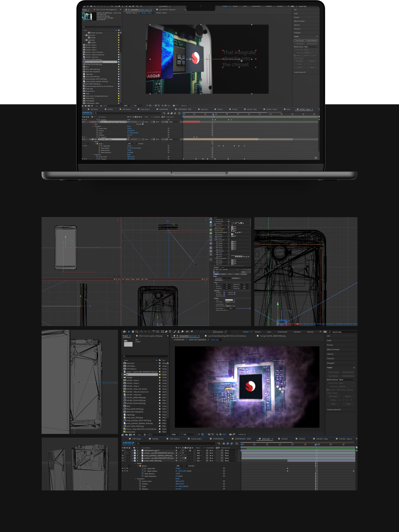The width and height of the screenshot is (399, 532).
Task: Expand Adjustment Layer 1 twirl arrow
Action: tap(132, 451)
